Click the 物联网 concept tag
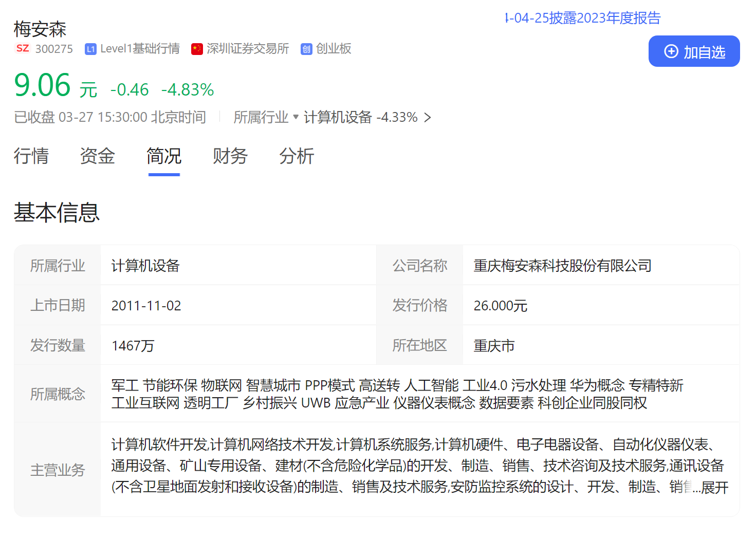This screenshot has width=756, height=538. [222, 385]
